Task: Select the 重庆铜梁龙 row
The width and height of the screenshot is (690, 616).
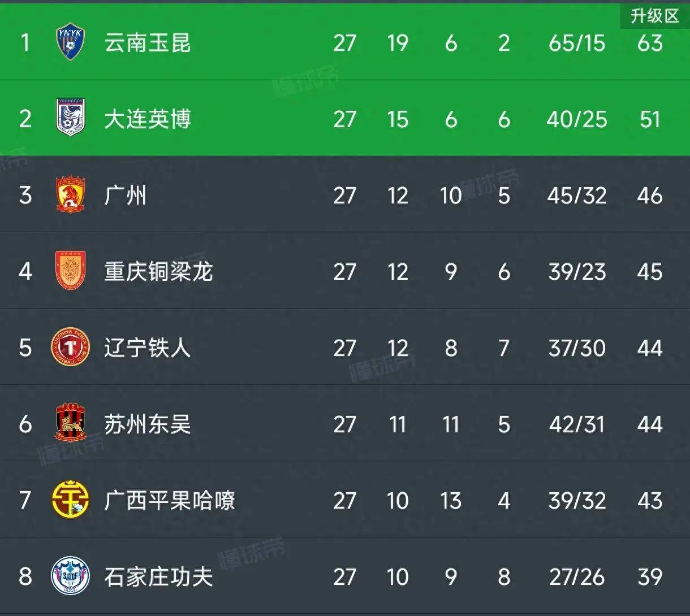Action: click(339, 272)
